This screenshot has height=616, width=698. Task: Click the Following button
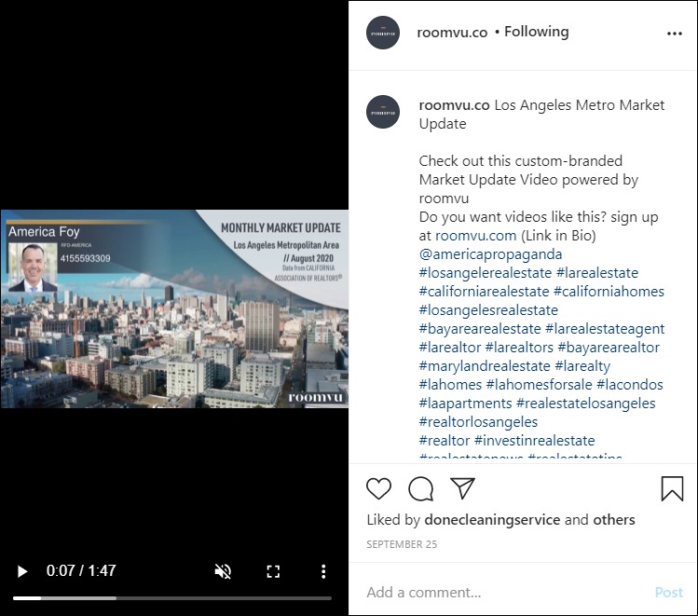536,32
